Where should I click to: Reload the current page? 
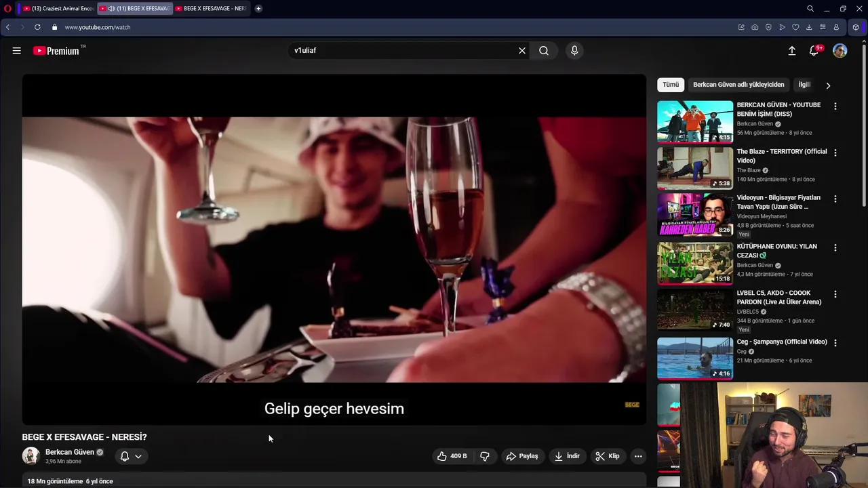pyautogui.click(x=37, y=27)
